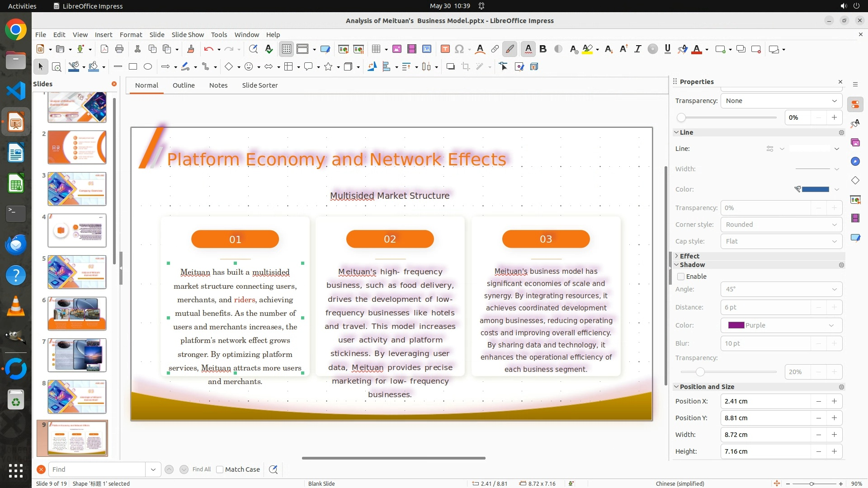Screen dimensions: 868x488
Task: Select the Ellipse drawing tool
Action: click(148, 67)
